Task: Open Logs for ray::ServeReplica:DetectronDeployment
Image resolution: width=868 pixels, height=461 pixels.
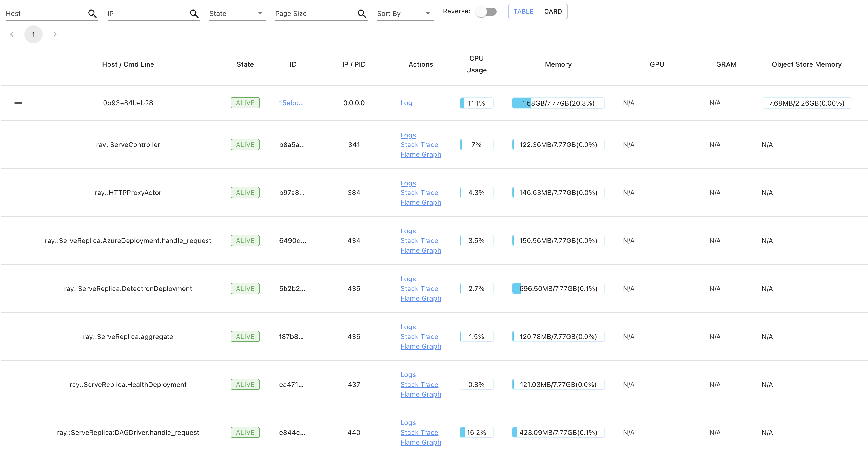Action: pos(408,279)
